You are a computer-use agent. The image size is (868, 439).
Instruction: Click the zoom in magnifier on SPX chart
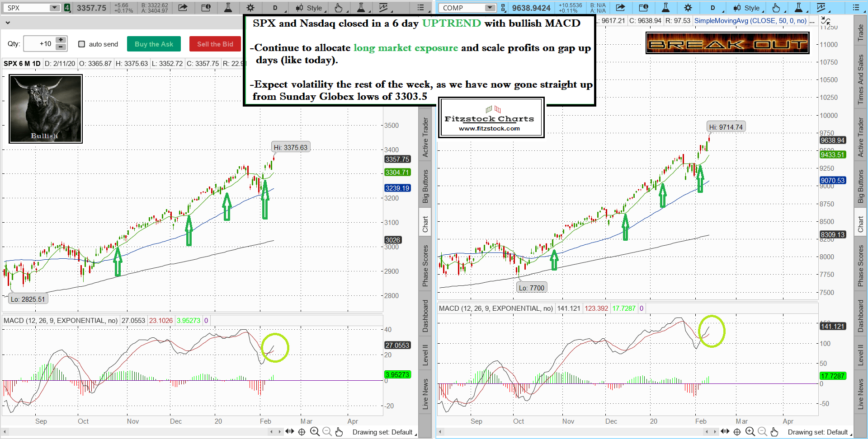(x=315, y=432)
